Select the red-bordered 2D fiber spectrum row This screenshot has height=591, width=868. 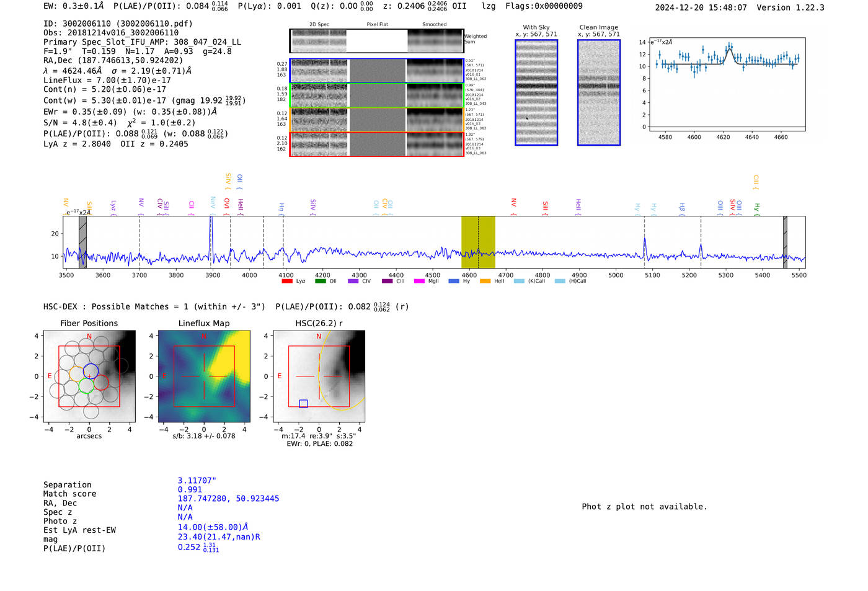[x=377, y=144]
